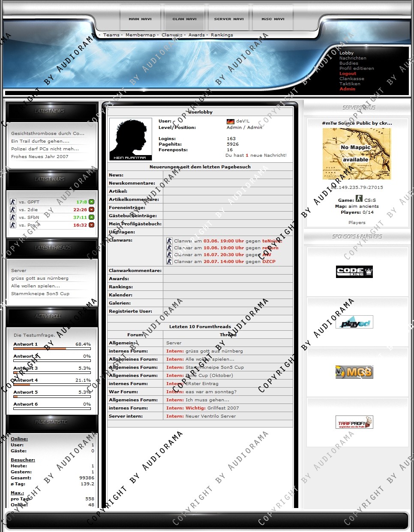Click the Antwort 3 poll bar
This screenshot has width=414, height=532.
point(52,373)
